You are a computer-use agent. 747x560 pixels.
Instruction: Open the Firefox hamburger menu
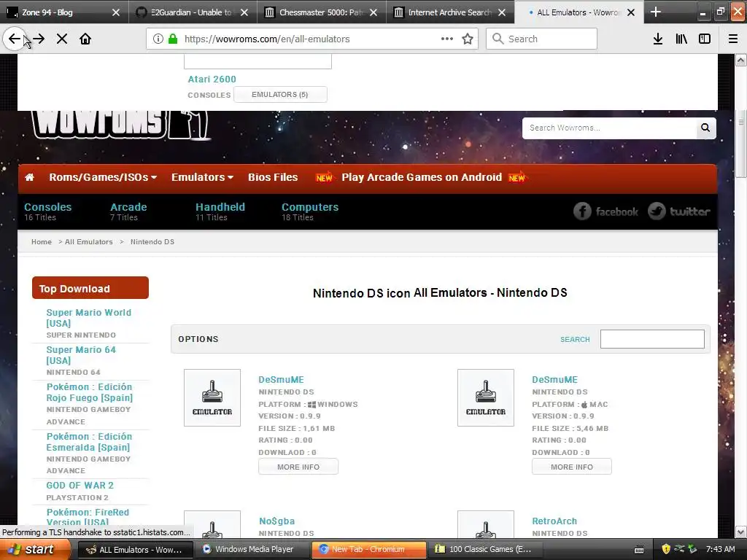[x=733, y=39]
